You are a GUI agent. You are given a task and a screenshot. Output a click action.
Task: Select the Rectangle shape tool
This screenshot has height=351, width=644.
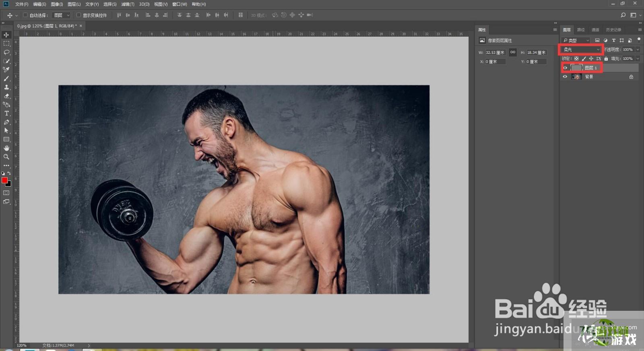pos(6,140)
